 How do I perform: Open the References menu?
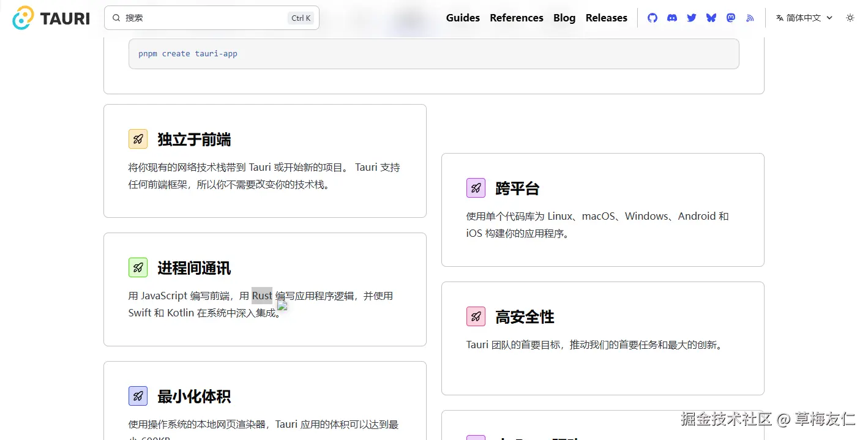(x=517, y=18)
